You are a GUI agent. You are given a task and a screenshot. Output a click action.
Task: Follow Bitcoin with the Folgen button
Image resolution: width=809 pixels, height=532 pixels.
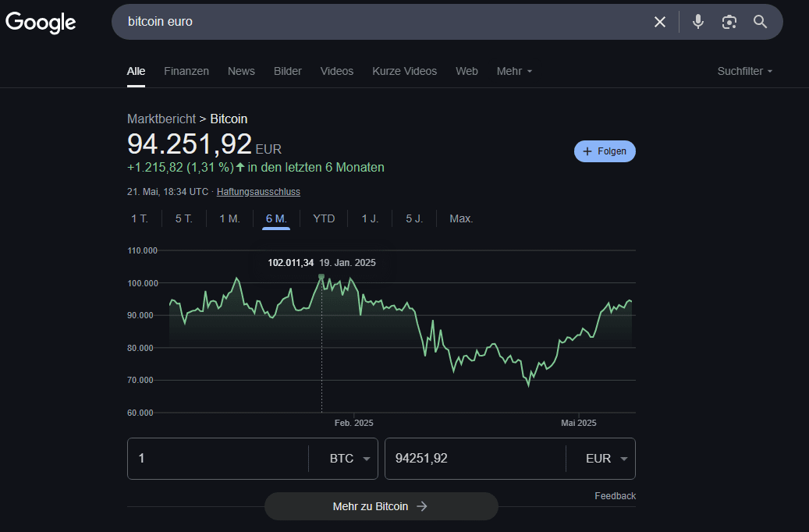pos(605,151)
